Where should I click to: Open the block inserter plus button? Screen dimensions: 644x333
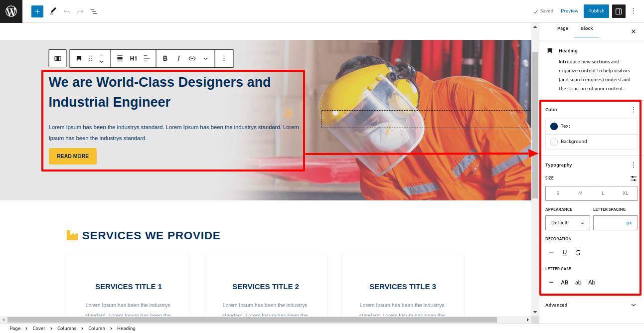(37, 11)
